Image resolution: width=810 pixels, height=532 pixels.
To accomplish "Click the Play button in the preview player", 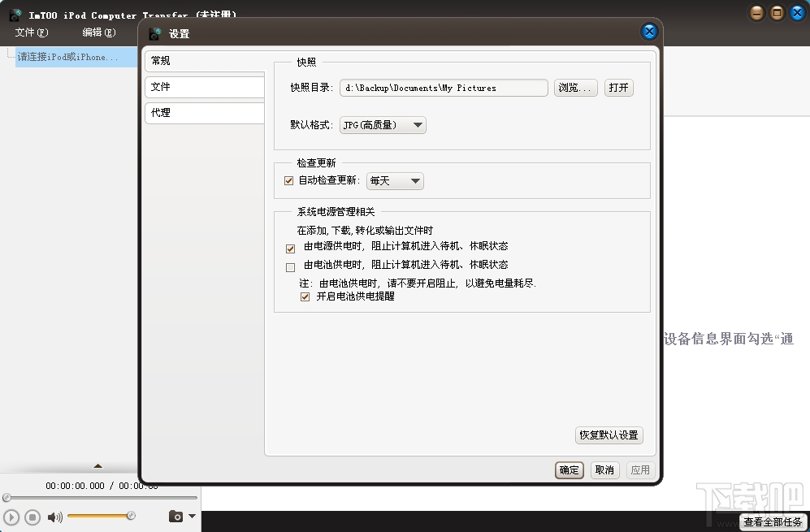I will 11,517.
